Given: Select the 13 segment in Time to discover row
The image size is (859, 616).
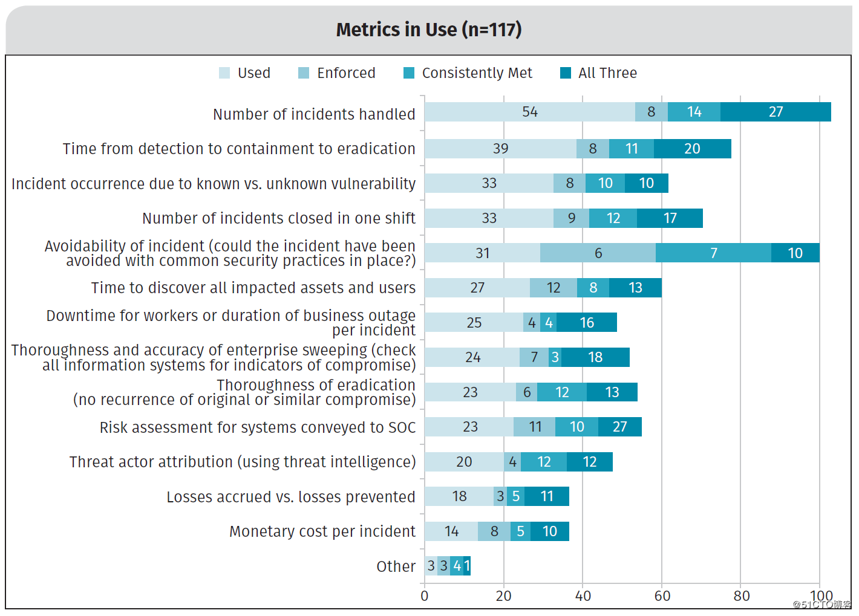Looking at the screenshot, I should [635, 288].
